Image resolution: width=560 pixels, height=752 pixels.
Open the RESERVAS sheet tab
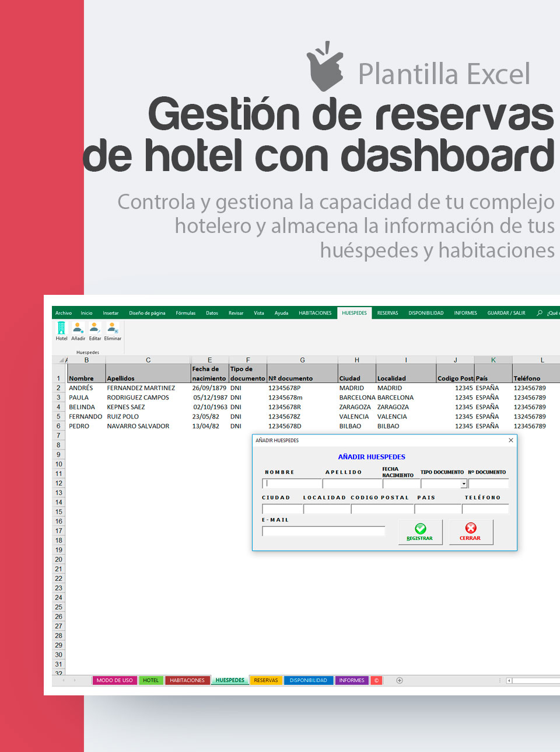coord(266,680)
